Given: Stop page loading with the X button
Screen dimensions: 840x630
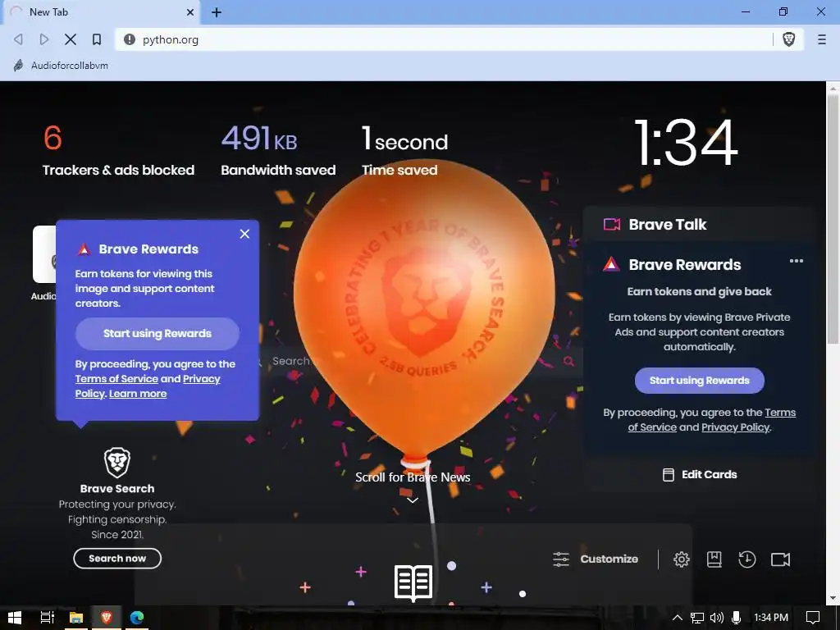Looking at the screenshot, I should click(71, 39).
